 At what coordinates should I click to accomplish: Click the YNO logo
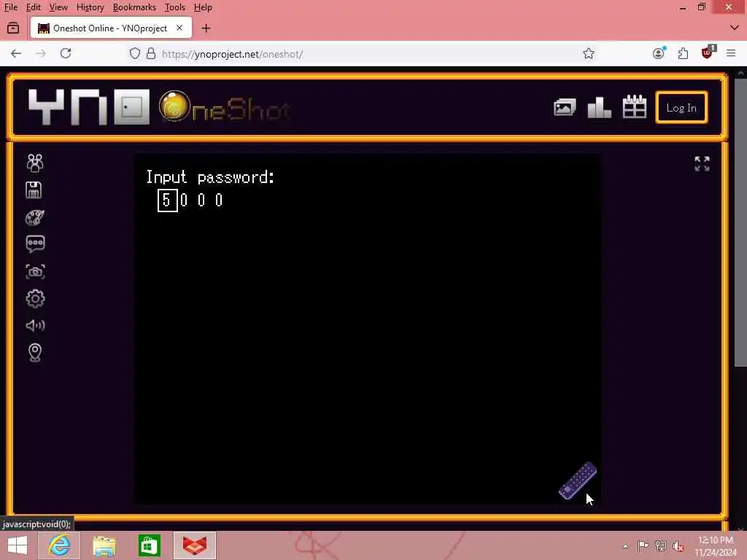(89, 107)
